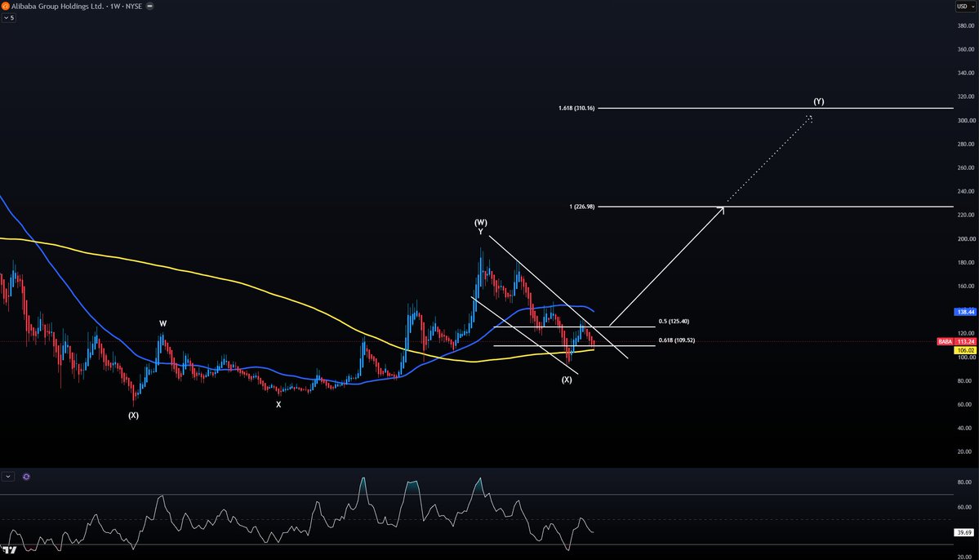Click the yellow 106.02 moving average price tag

(965, 350)
